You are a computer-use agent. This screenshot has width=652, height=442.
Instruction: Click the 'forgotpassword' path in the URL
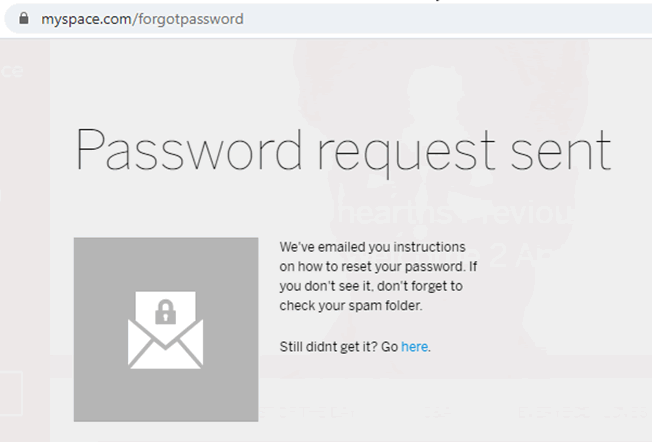[190, 19]
